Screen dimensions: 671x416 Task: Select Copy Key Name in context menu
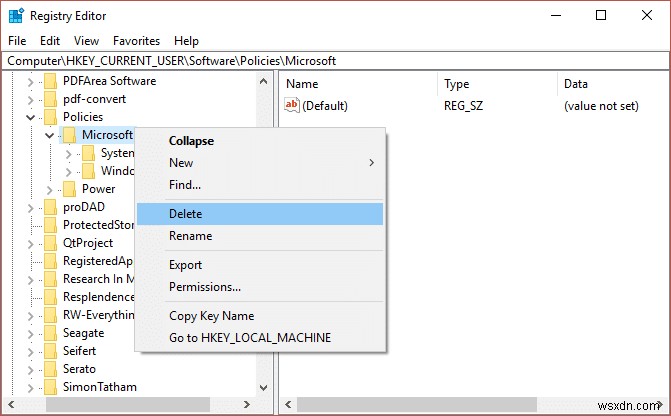point(260,316)
